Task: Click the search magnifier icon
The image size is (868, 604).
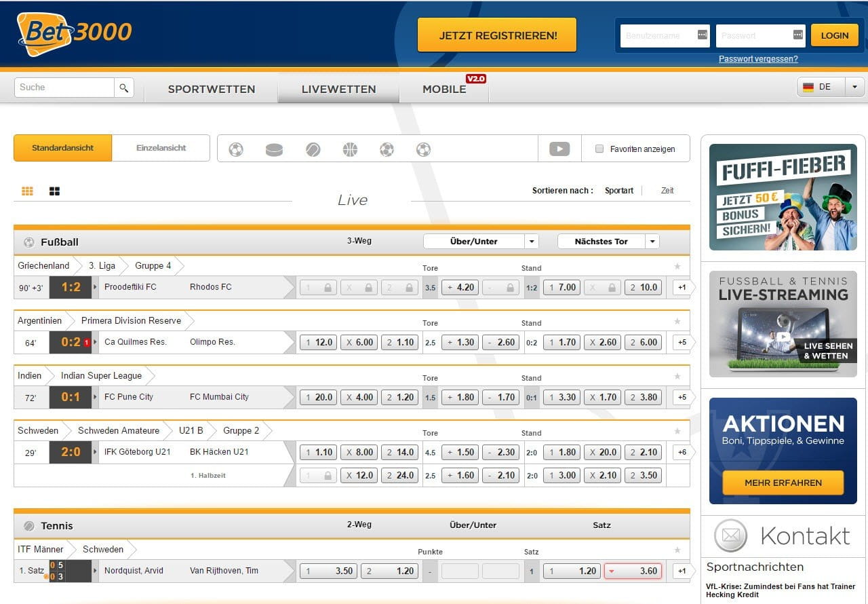Action: pos(123,88)
